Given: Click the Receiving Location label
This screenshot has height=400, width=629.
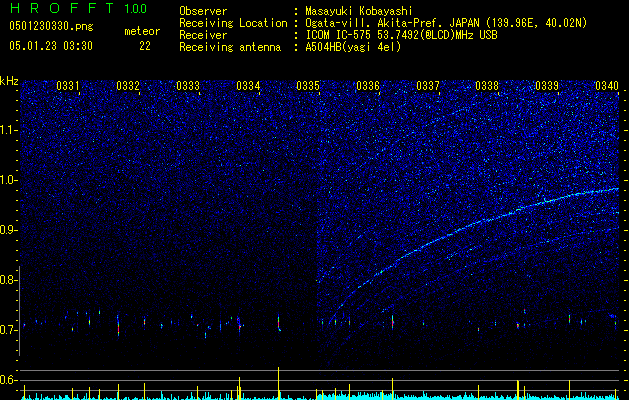Looking at the screenshot, I should 233,23.
